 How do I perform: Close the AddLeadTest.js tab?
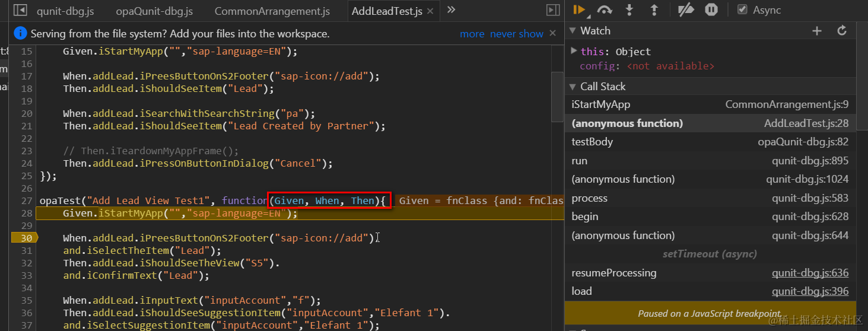(x=430, y=11)
